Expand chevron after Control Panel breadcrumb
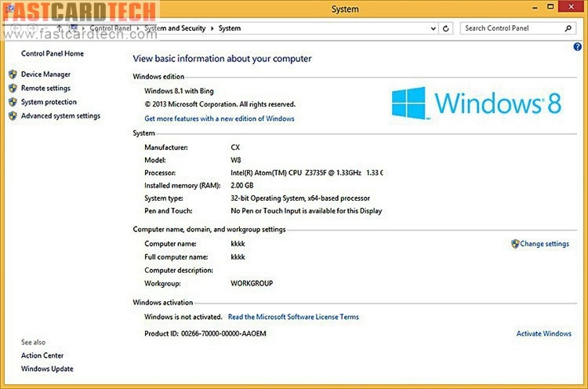Viewport: 588px width, 389px height. click(x=138, y=28)
